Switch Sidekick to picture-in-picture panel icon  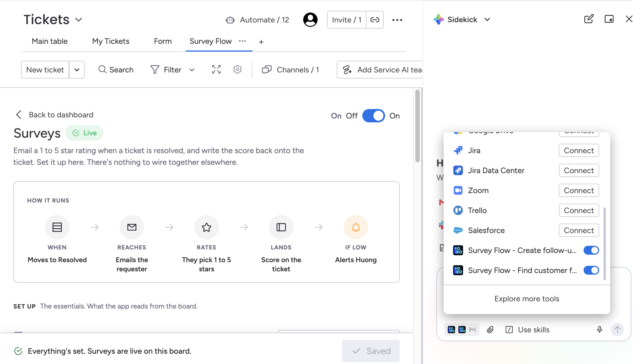(609, 19)
